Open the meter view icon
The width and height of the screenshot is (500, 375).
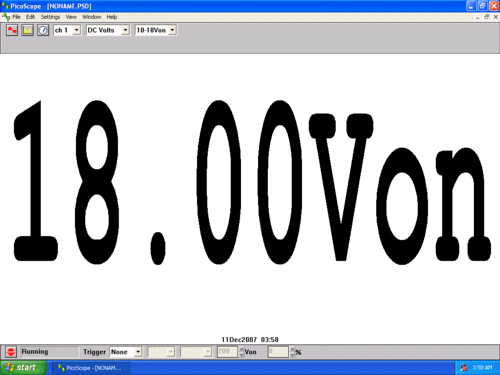click(43, 30)
